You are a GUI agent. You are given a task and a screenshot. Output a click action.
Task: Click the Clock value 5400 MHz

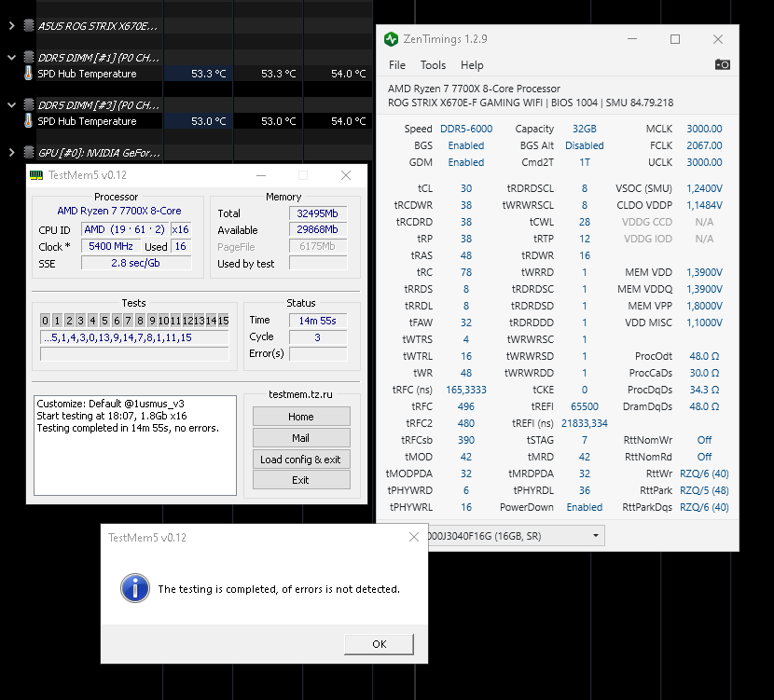coord(111,246)
